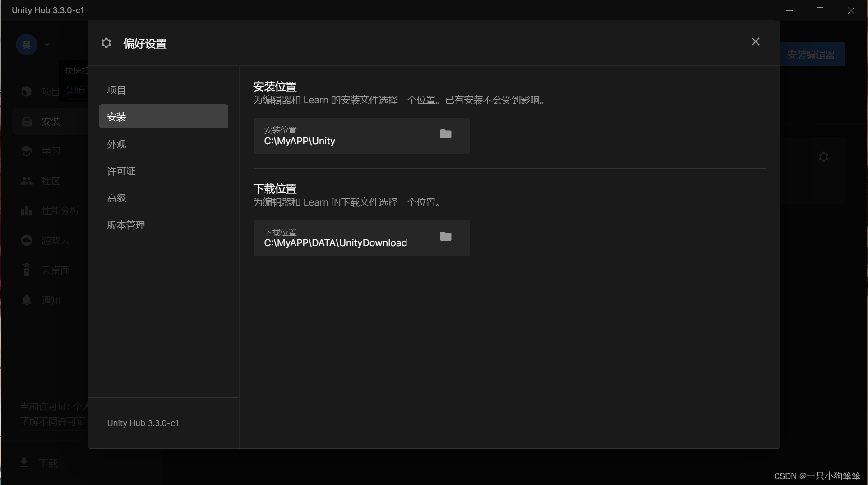
Task: Open folder browser for download location
Action: 446,236
